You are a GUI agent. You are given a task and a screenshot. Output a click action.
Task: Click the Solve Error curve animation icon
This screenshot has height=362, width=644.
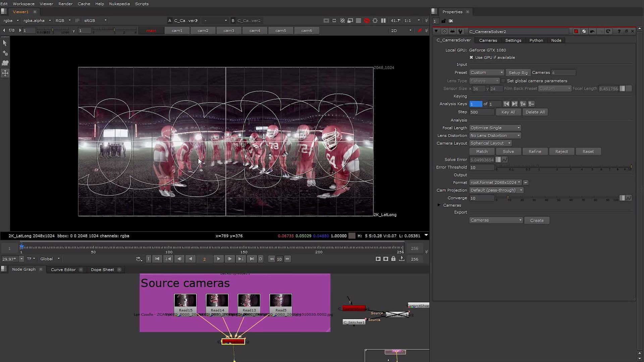(504, 160)
